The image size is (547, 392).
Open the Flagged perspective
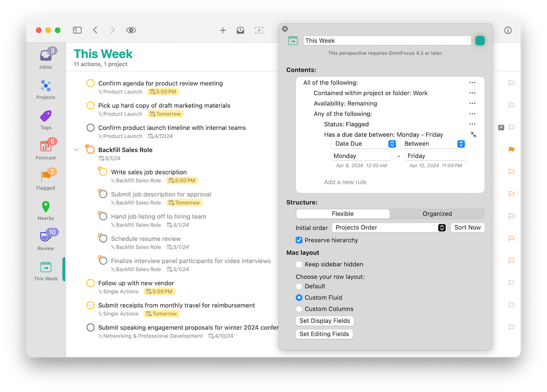pos(46,180)
